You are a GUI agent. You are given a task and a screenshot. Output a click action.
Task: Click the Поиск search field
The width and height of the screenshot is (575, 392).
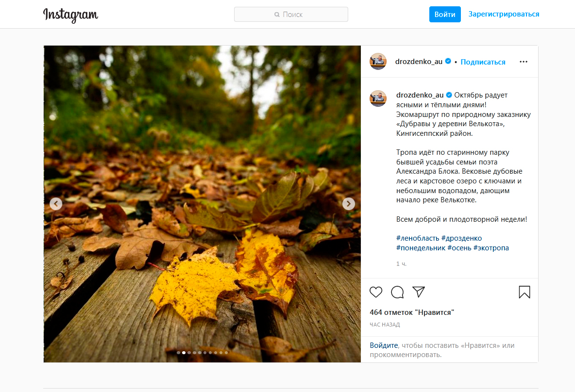pyautogui.click(x=291, y=15)
